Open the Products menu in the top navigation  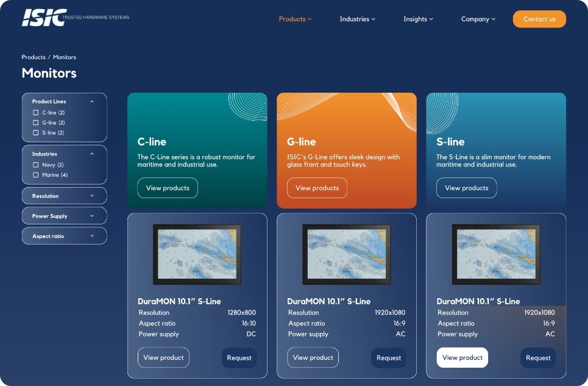(295, 19)
